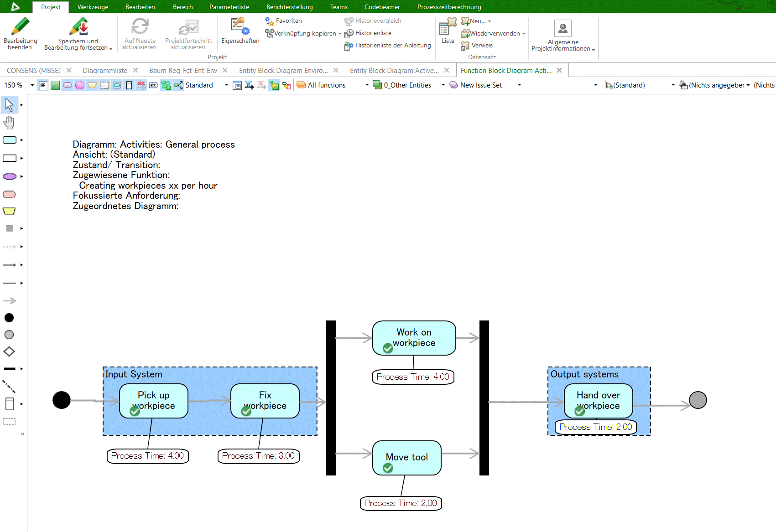The height and width of the screenshot is (532, 776).
Task: Select the purple hexagon shape tool
Action: [x=9, y=176]
